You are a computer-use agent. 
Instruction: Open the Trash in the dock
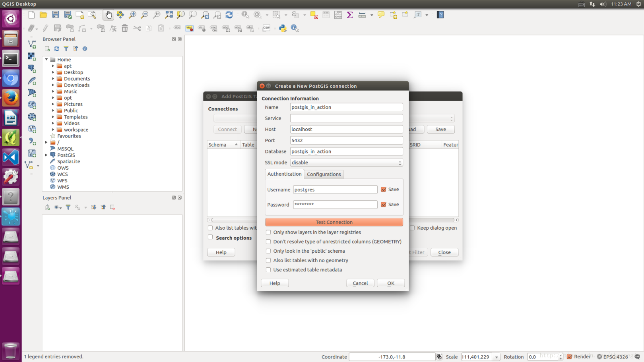(11, 351)
